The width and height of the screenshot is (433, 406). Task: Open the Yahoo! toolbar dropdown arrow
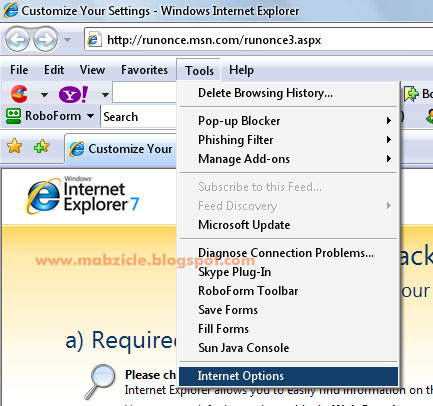(105, 95)
